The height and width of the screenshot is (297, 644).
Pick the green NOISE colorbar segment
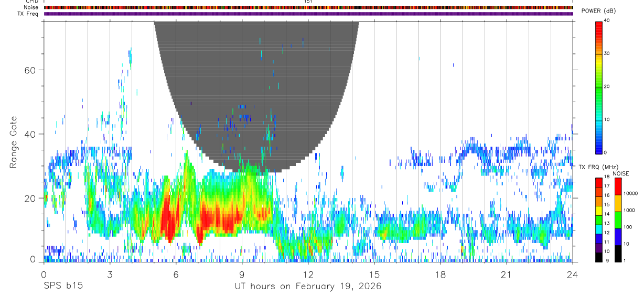(x=618, y=219)
